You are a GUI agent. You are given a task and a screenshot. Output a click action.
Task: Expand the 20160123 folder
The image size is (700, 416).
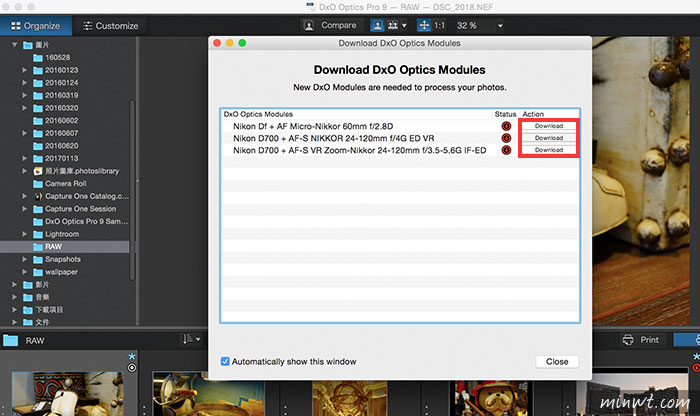point(25,70)
